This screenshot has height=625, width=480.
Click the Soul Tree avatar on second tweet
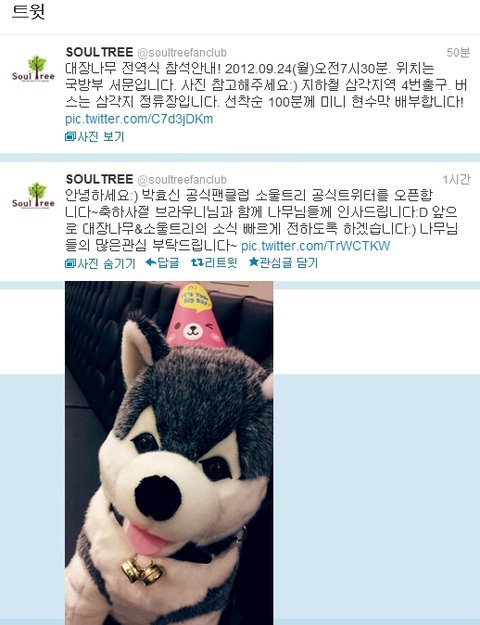click(x=33, y=196)
